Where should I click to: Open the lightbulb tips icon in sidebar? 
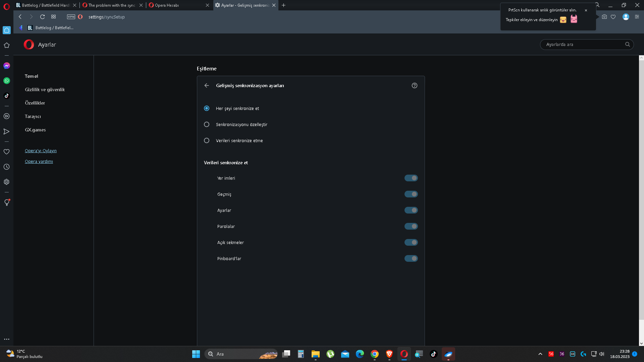(x=7, y=202)
